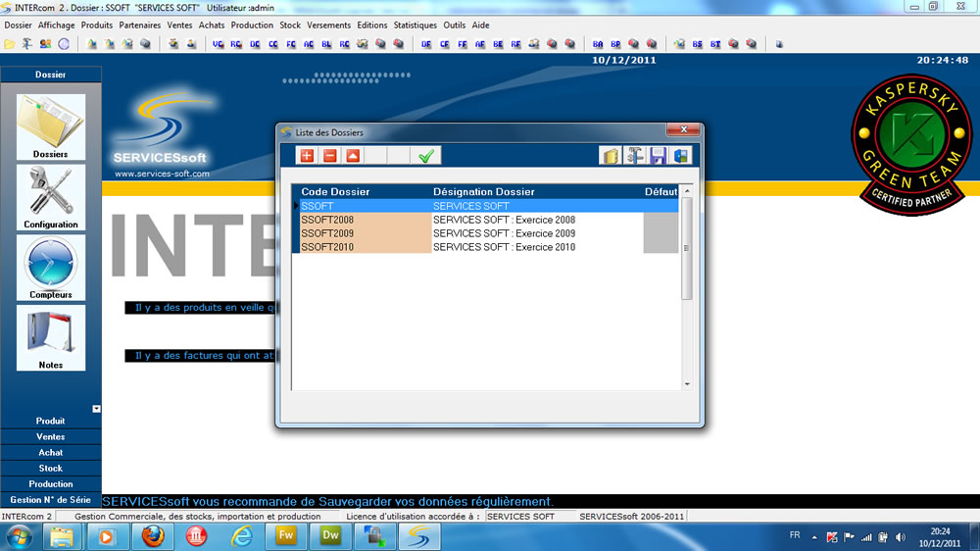The image size is (980, 551).
Task: Click the VC toolbar icon
Action: pyautogui.click(x=219, y=44)
